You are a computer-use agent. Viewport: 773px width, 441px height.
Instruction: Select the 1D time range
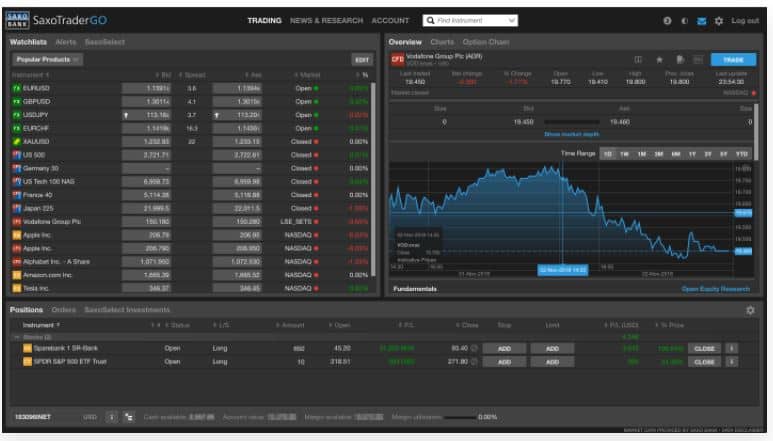click(x=607, y=154)
